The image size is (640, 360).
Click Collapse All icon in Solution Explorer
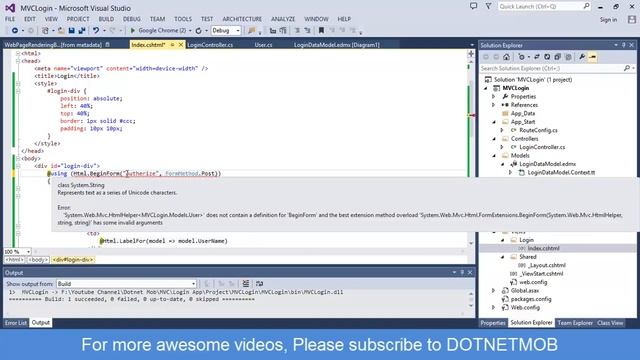(x=557, y=57)
